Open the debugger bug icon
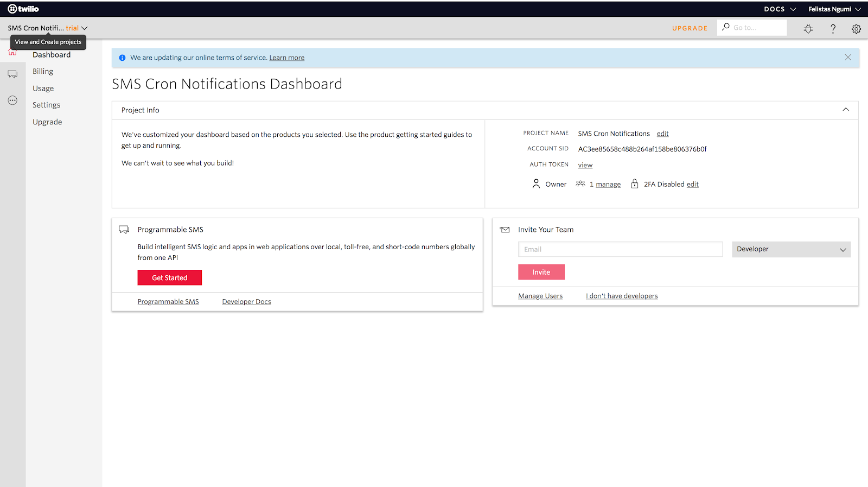The image size is (868, 487). pyautogui.click(x=808, y=29)
